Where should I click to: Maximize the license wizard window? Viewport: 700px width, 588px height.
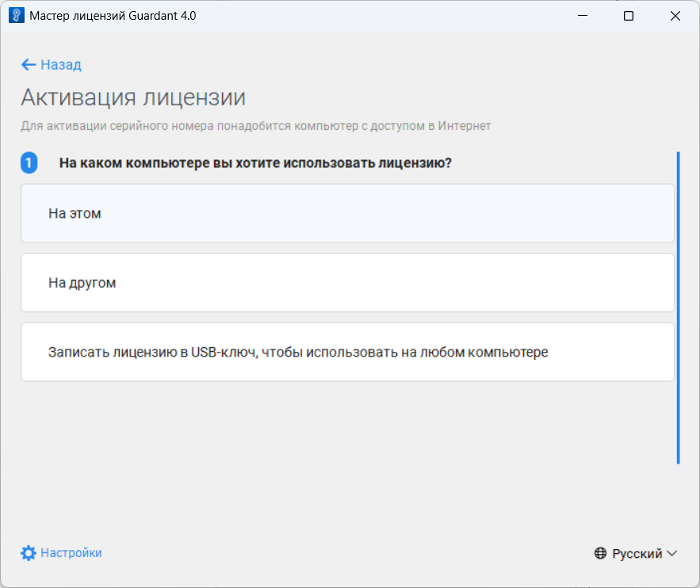[629, 16]
